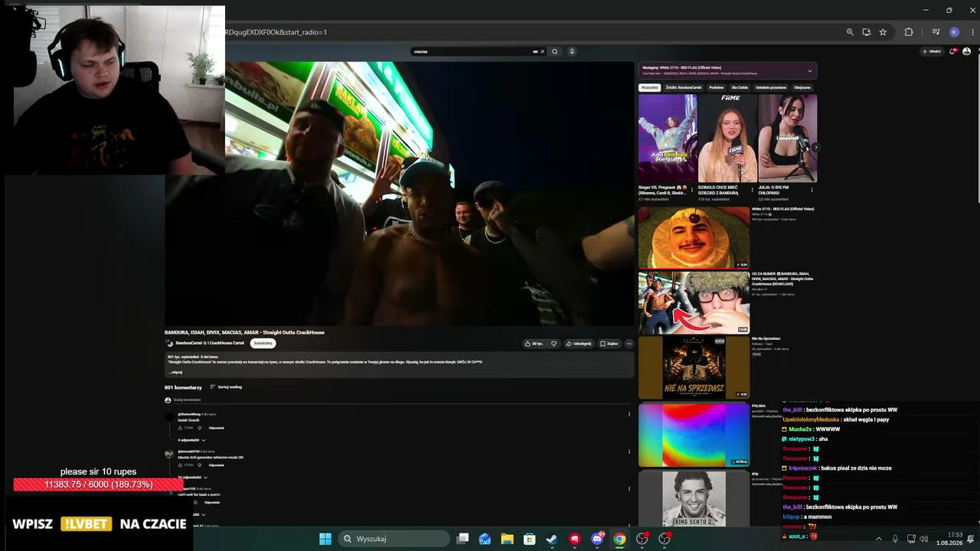Viewport: 980px width, 551px height.
Task: Click the Windows taskbar search box Wyszukaj
Action: click(392, 539)
